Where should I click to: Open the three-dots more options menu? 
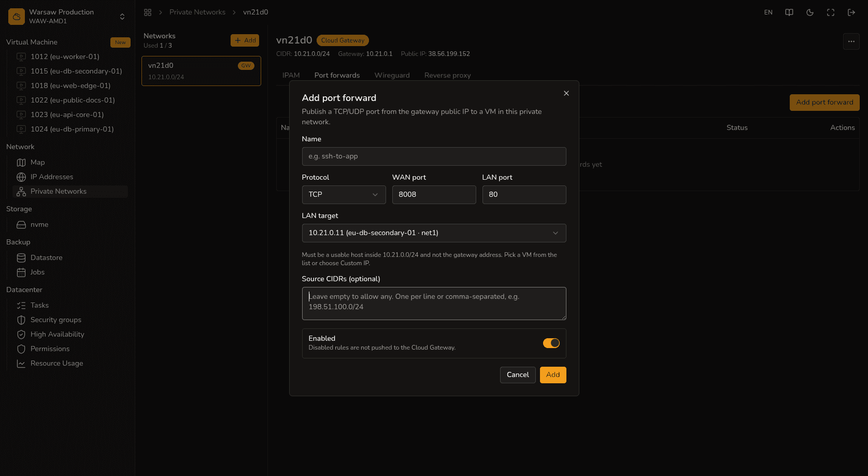(851, 41)
